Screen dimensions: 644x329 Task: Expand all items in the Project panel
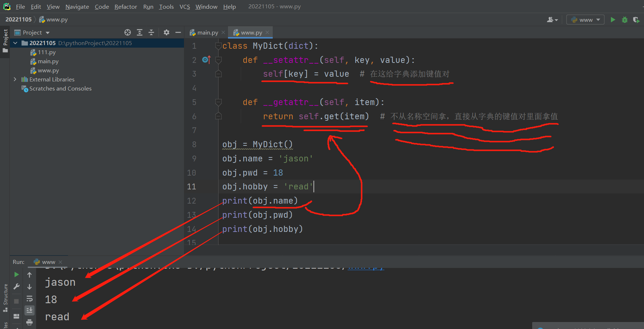[140, 32]
